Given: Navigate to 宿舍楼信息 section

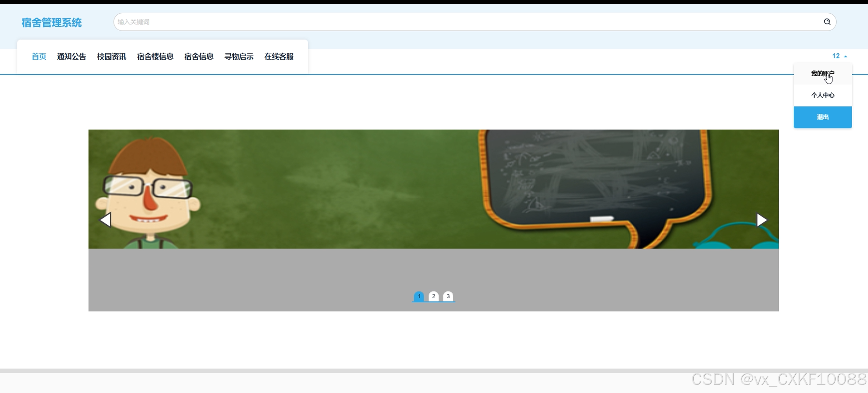Looking at the screenshot, I should (155, 57).
